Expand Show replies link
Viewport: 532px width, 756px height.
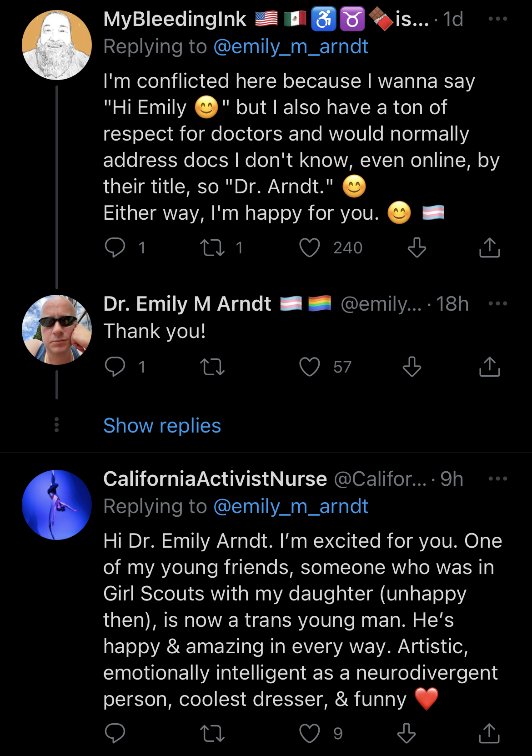pyautogui.click(x=162, y=426)
